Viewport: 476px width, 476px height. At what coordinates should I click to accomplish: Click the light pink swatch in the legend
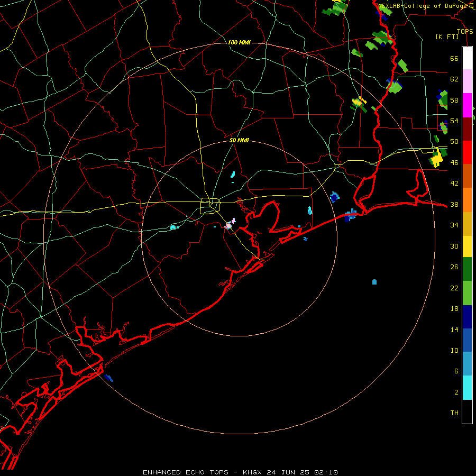(x=467, y=81)
